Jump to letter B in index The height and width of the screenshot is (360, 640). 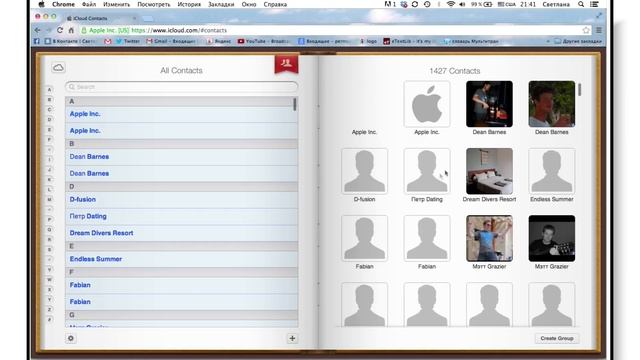(49, 99)
